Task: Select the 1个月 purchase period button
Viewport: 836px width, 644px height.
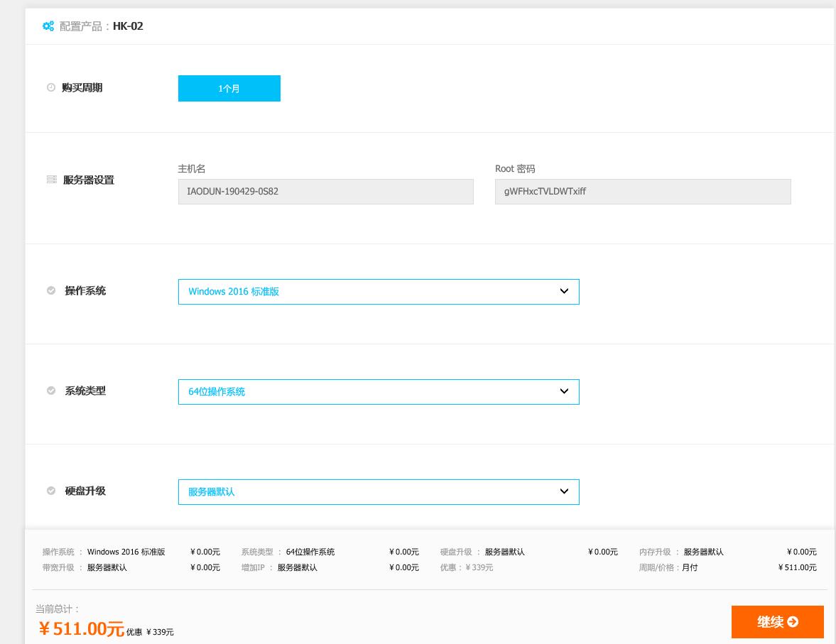Action: click(229, 89)
